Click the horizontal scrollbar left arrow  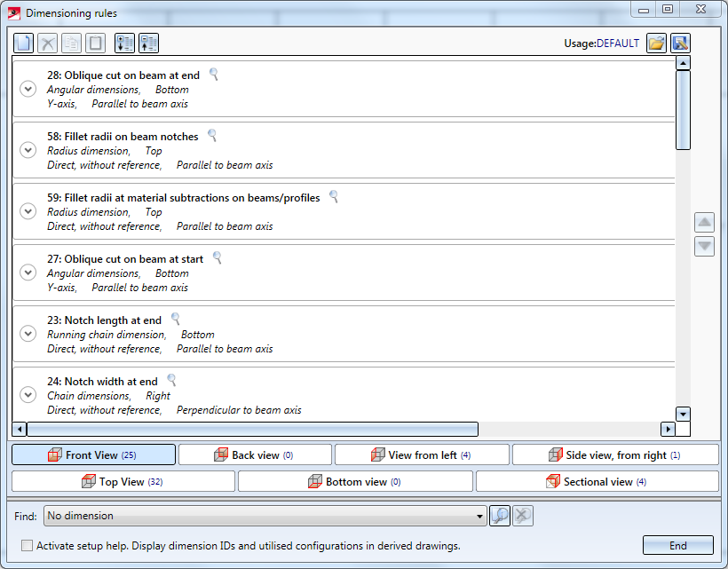[x=19, y=430]
